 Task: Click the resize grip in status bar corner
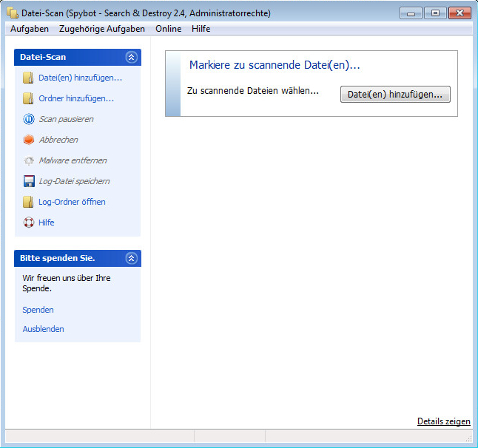469,438
